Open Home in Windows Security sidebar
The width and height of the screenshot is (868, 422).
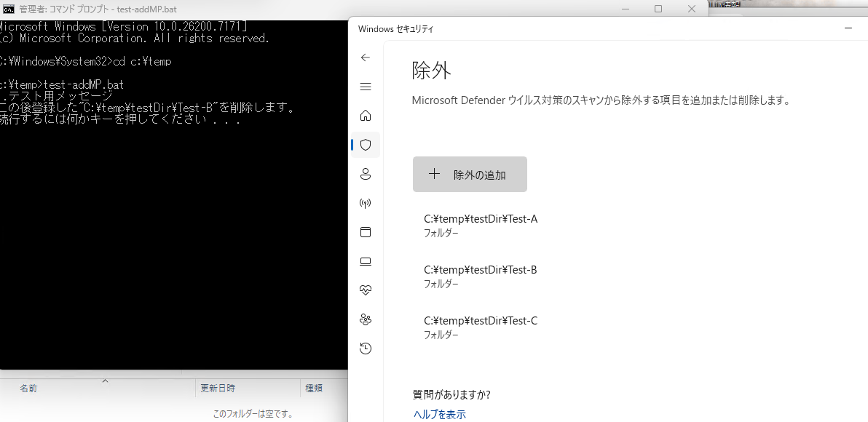point(365,116)
